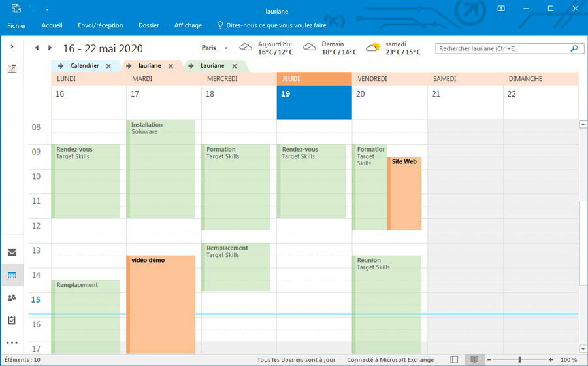Select Friday's Formation Target Skills appointment
The image size is (588, 366).
coord(369,187)
